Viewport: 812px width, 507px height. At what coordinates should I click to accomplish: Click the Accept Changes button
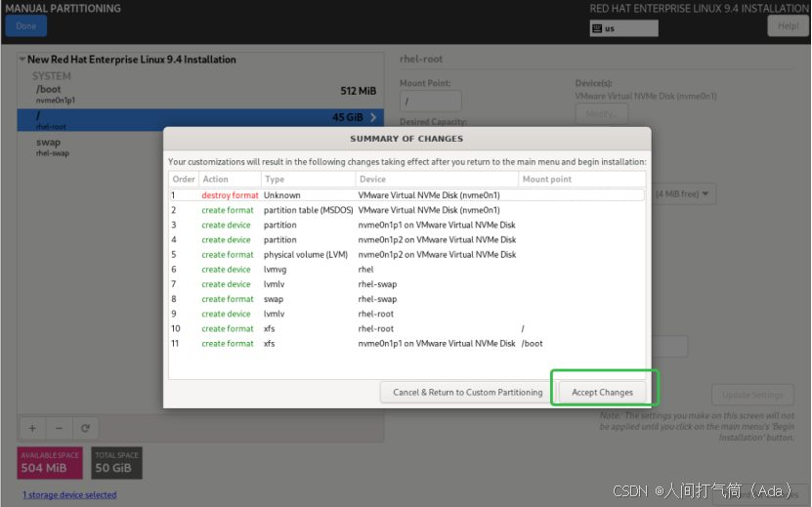(602, 393)
